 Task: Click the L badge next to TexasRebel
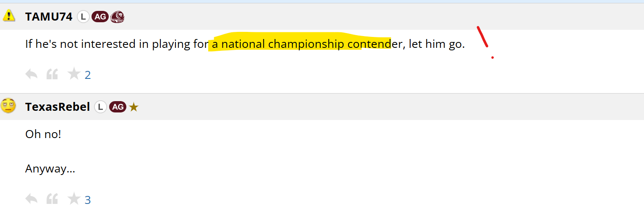point(100,107)
